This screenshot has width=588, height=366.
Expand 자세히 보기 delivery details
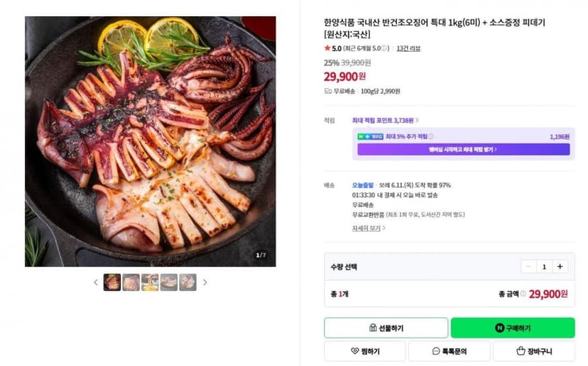pos(369,228)
